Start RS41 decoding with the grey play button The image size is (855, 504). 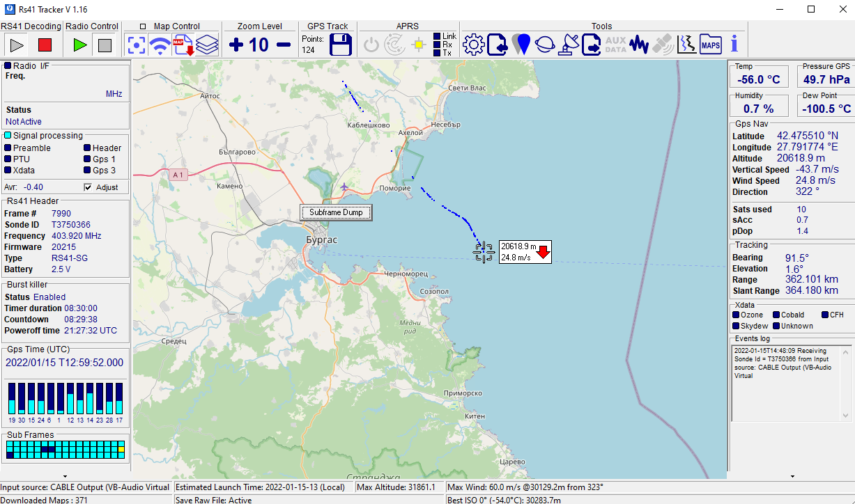(17, 45)
